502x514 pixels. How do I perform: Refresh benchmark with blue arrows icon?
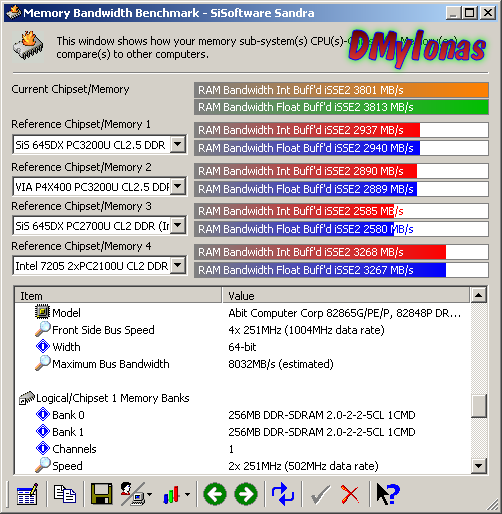283,494
